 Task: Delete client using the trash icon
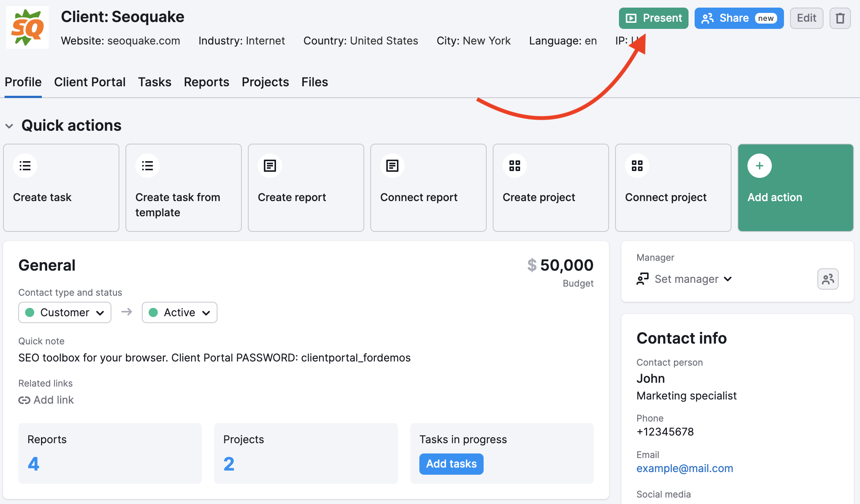coord(840,18)
